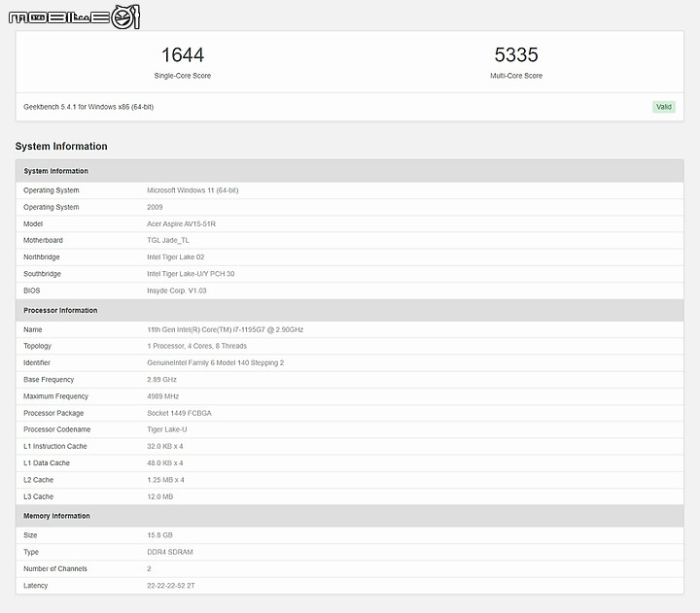
Task: Select the 2009 operating system value
Action: 155,208
